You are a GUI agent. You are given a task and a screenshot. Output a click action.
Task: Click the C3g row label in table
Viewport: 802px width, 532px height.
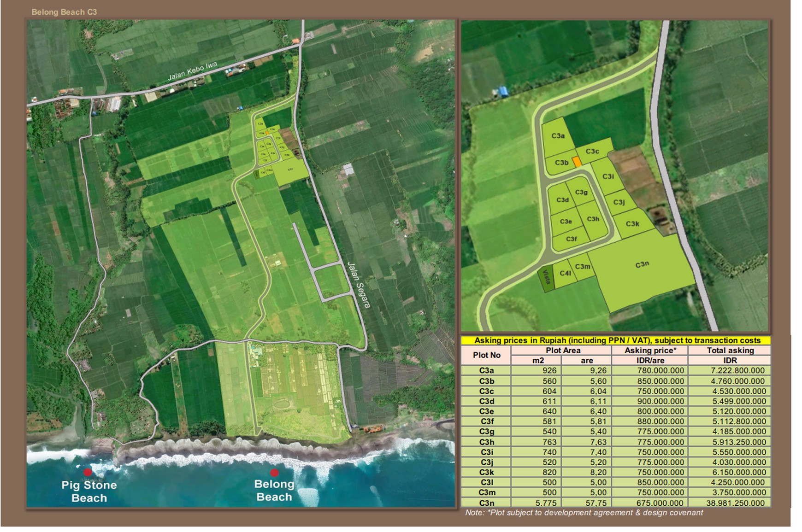click(x=486, y=432)
